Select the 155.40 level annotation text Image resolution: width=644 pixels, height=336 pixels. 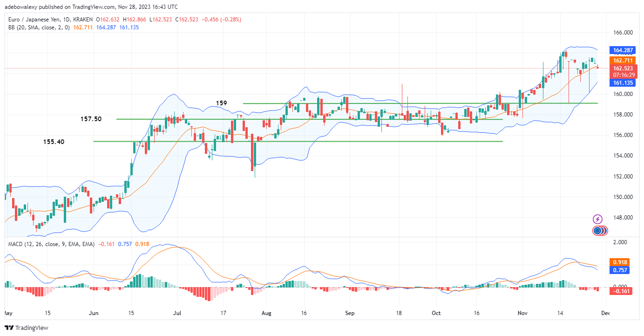54,142
